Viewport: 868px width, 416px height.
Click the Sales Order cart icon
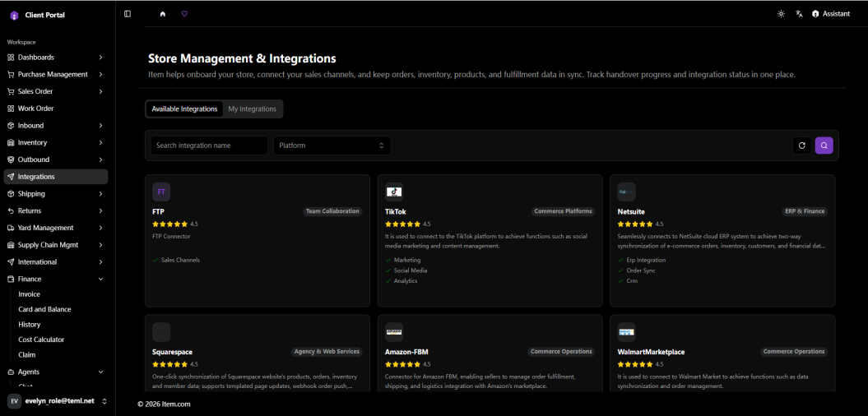coord(11,91)
